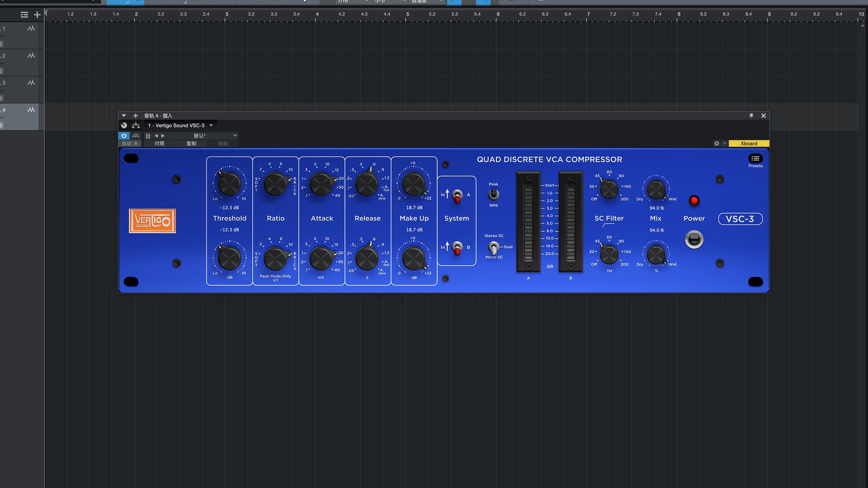Click bar 5 on timeline ruler

(408, 14)
